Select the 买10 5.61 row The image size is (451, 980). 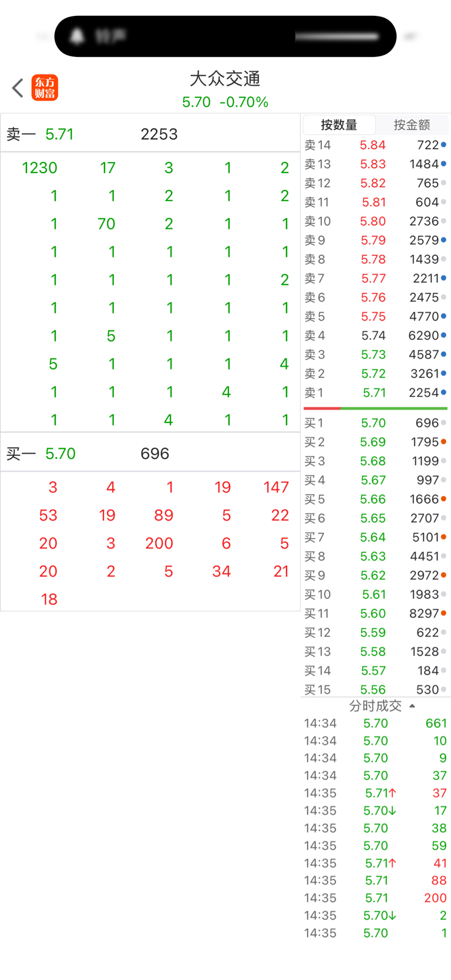[375, 594]
